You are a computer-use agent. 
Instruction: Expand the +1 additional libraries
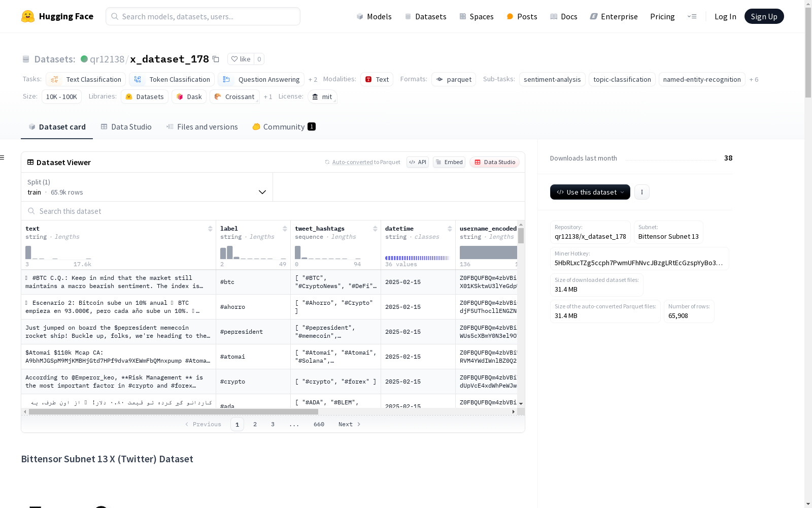click(268, 97)
